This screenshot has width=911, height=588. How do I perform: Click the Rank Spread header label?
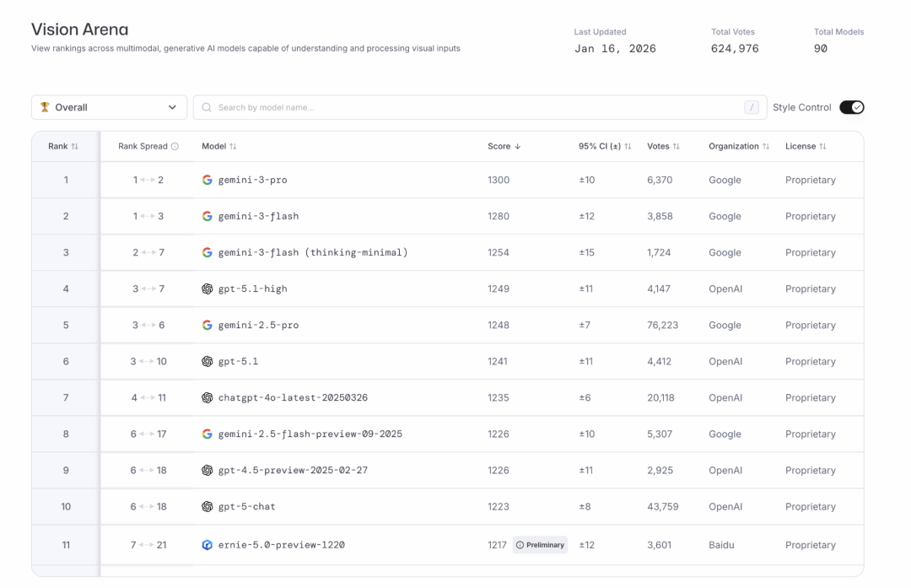point(143,147)
